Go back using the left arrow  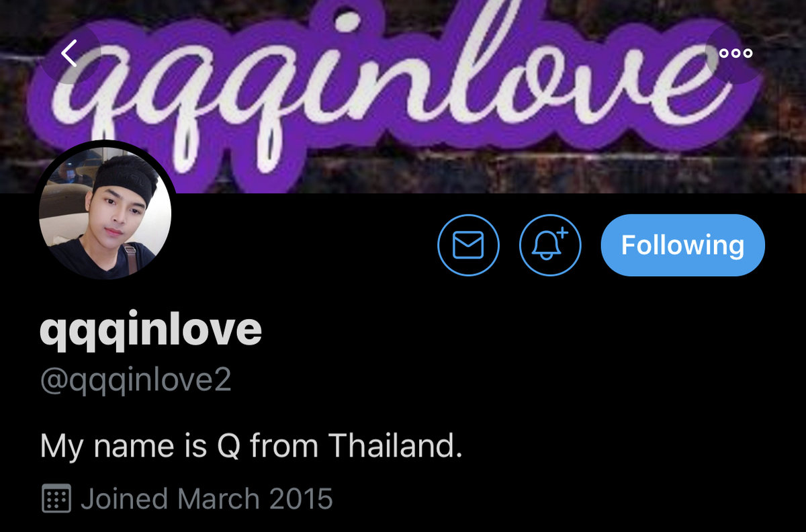point(70,53)
